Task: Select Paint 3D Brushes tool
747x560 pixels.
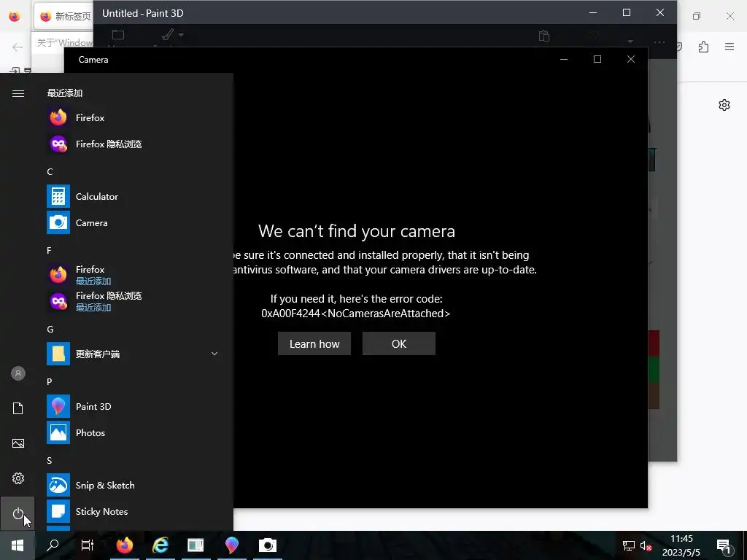Action: tap(168, 35)
